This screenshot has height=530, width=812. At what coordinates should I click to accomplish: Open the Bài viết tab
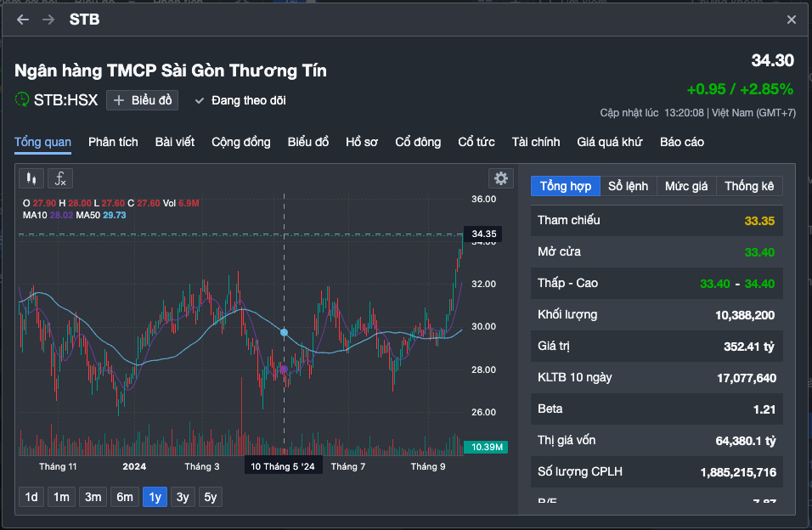pyautogui.click(x=174, y=142)
